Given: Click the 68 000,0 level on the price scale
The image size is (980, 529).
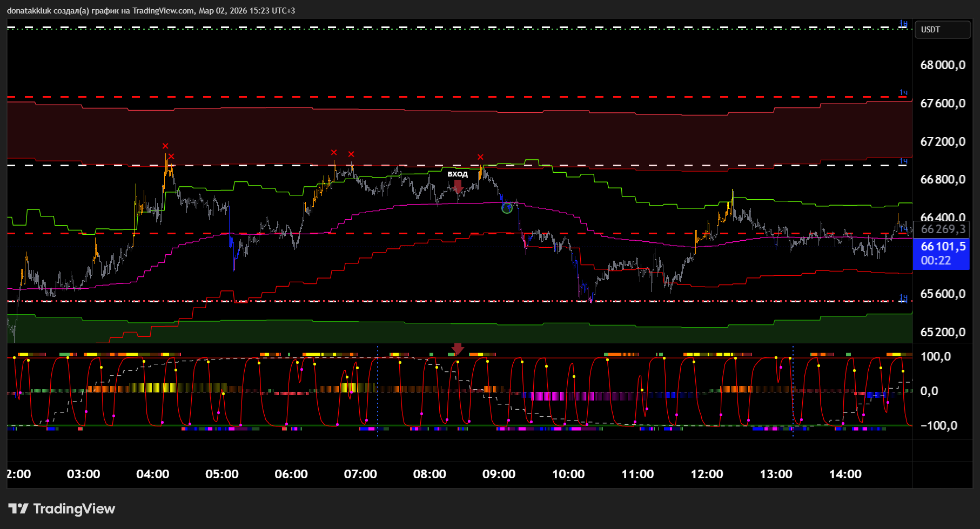Looking at the screenshot, I should [x=943, y=65].
